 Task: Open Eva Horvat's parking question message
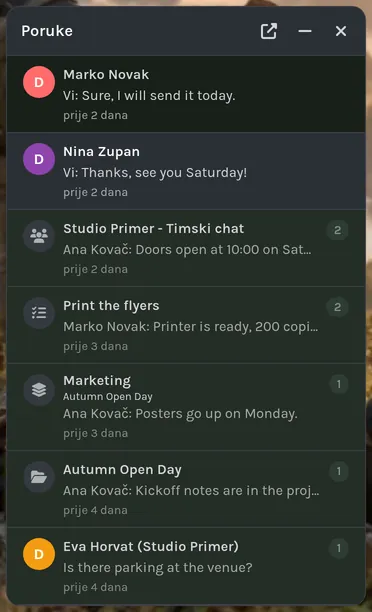pos(186,566)
